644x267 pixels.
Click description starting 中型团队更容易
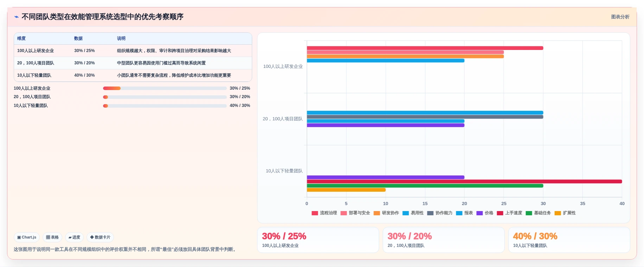(161, 63)
